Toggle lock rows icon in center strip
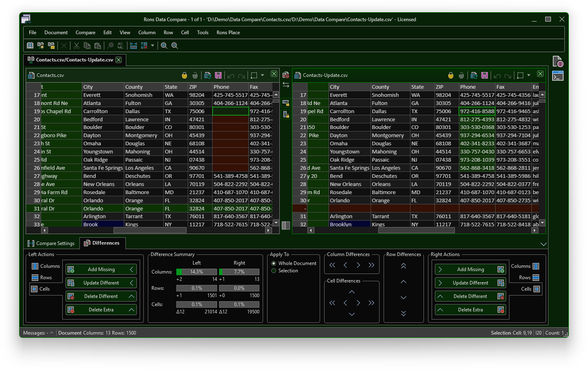The width and height of the screenshot is (588, 370). (x=286, y=103)
